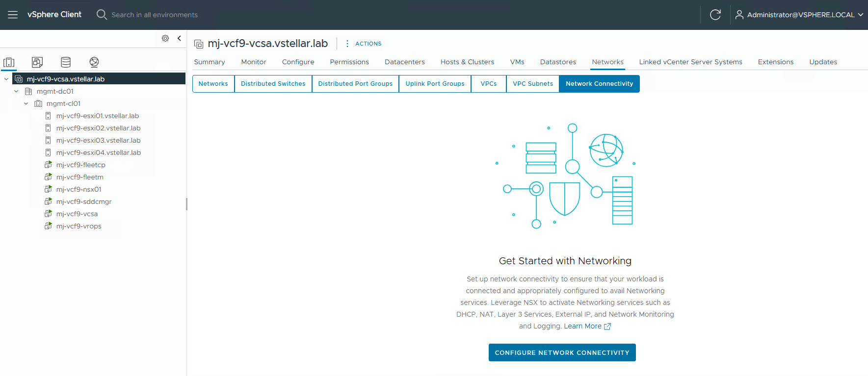The width and height of the screenshot is (868, 376).
Task: Select the top-level Networks tab
Action: 607,62
